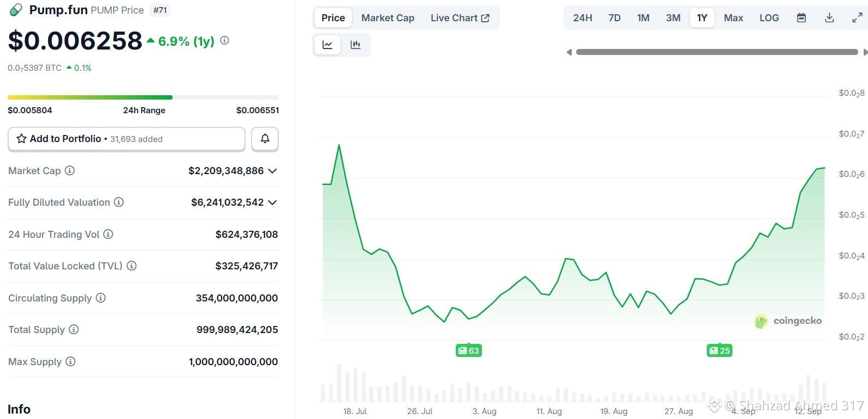This screenshot has height=419, width=868.
Task: Click the left arrow of chart range scrollbar
Action: pyautogui.click(x=569, y=52)
